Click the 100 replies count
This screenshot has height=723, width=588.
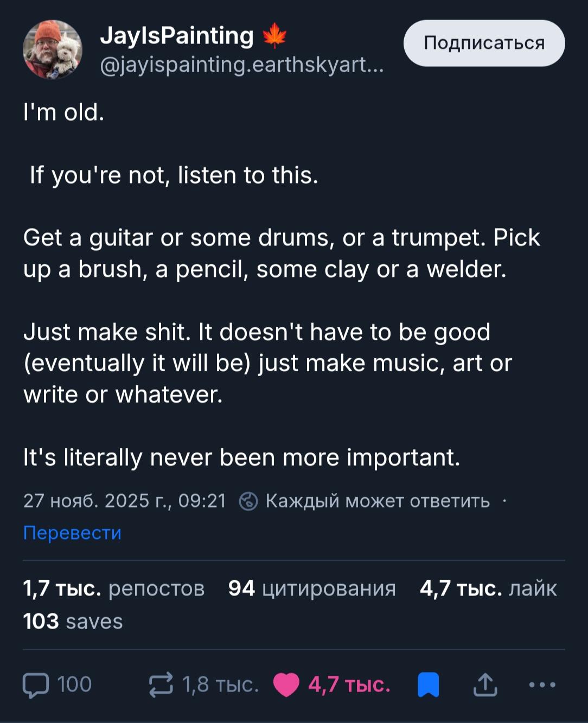pyautogui.click(x=74, y=684)
